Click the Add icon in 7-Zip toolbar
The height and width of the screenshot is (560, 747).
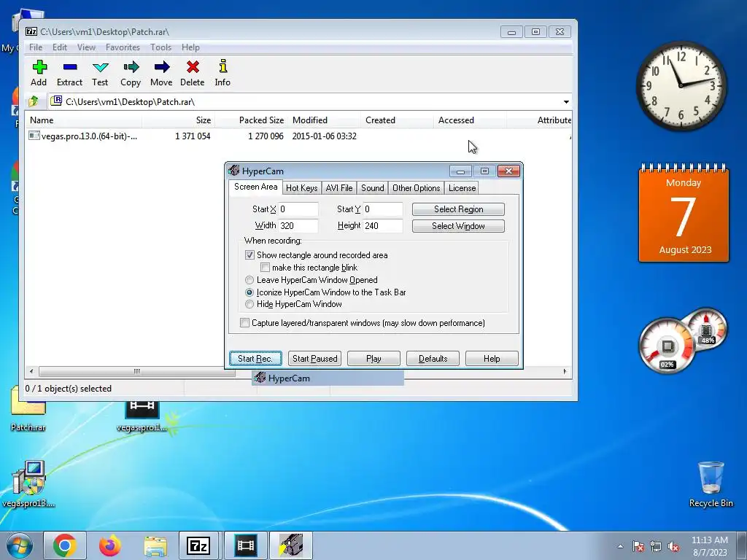(39, 67)
